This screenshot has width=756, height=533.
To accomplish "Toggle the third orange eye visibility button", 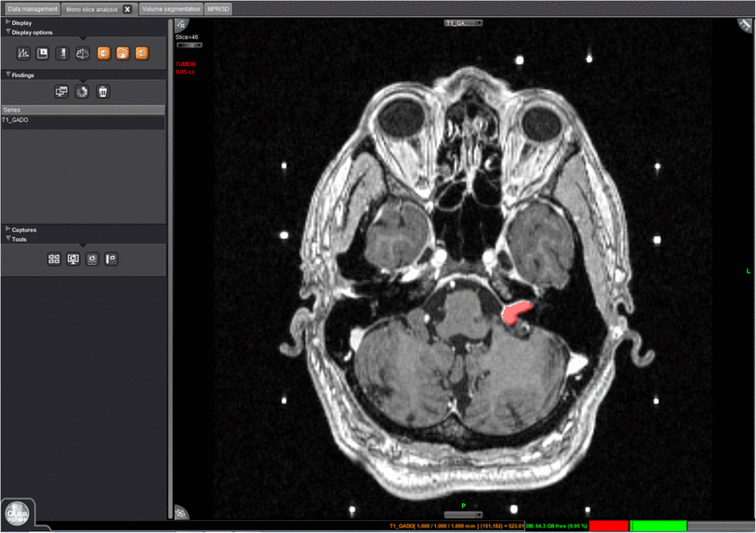I will 142,54.
